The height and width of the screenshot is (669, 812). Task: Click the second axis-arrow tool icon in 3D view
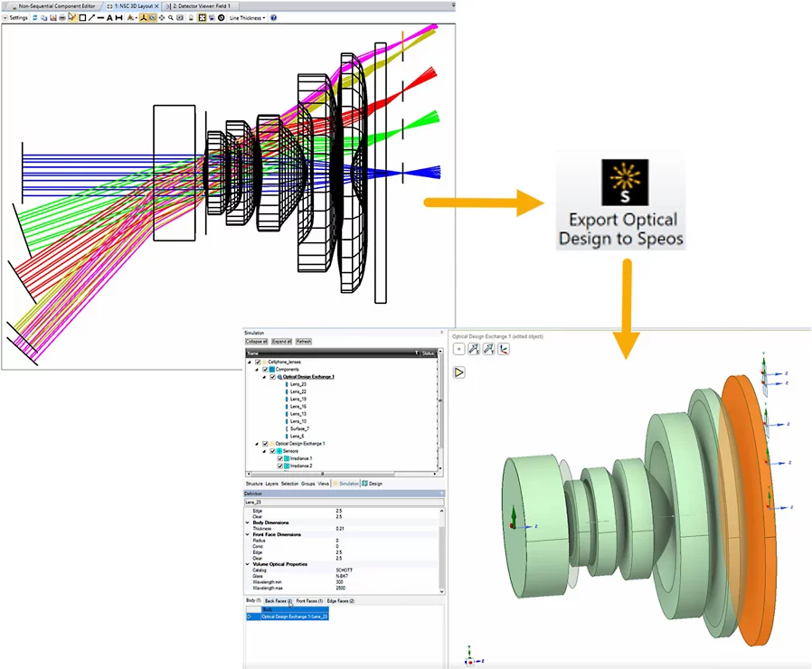tap(488, 349)
